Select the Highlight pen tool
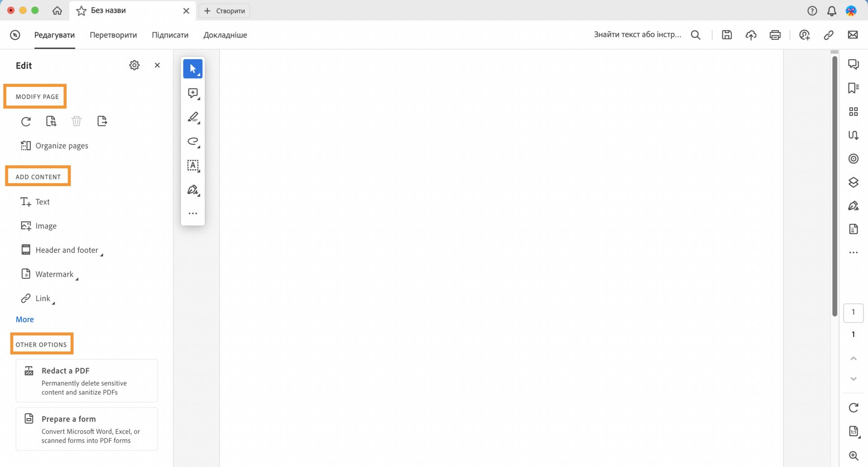Viewport: 868px width, 467px height. click(193, 117)
